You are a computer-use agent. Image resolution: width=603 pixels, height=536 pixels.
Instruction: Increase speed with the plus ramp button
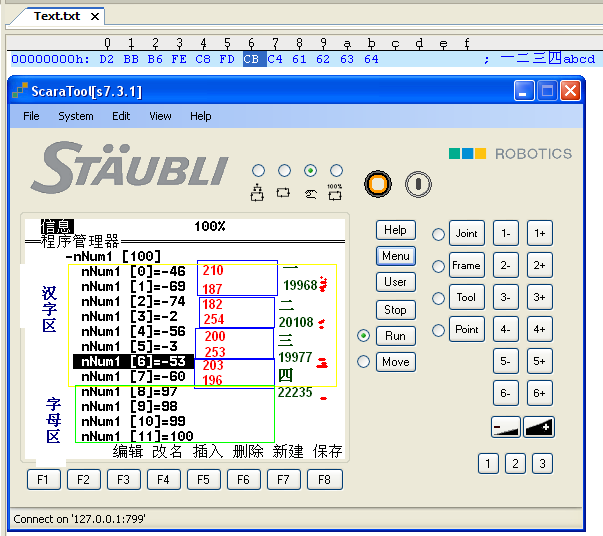click(x=539, y=427)
